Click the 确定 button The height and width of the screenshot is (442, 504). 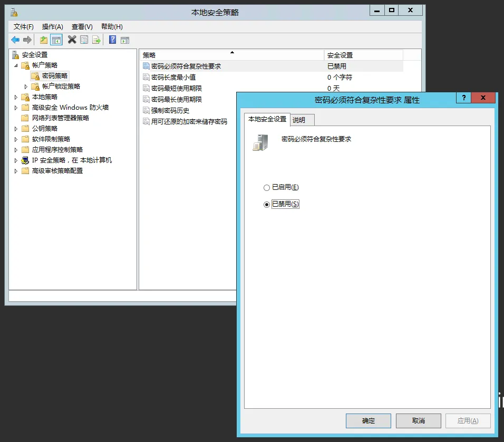pyautogui.click(x=368, y=420)
